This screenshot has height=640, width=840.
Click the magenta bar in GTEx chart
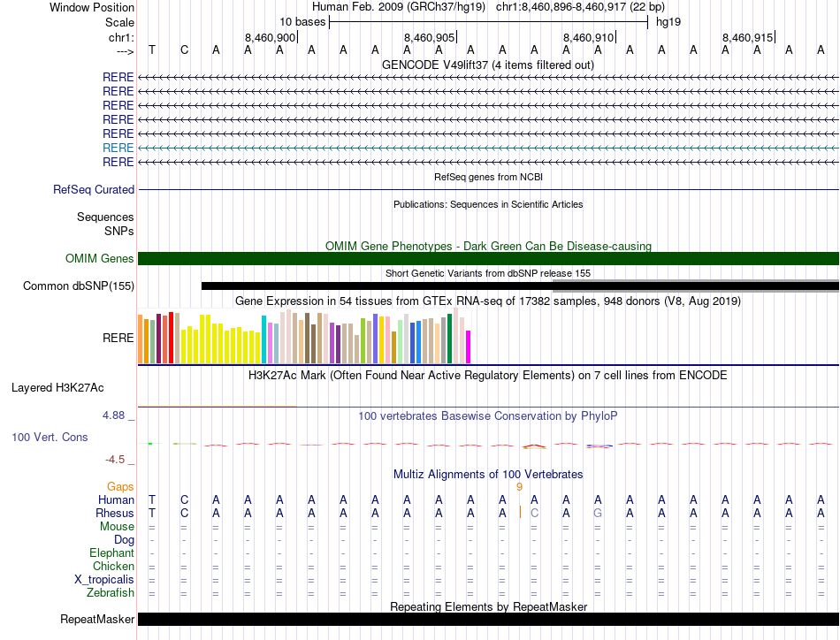(469, 347)
